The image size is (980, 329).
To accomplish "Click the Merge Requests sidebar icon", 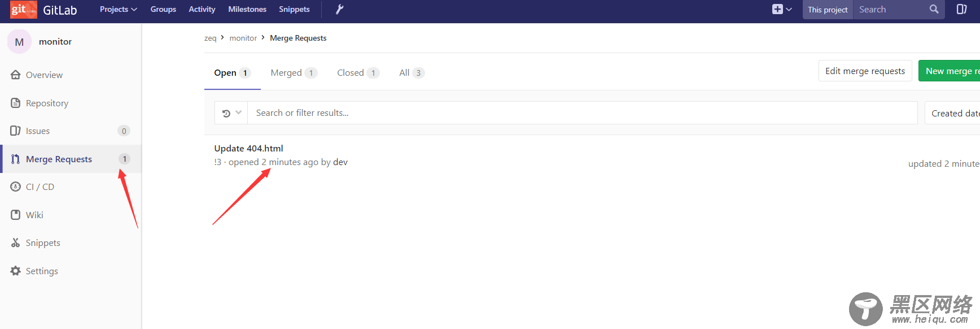I will (x=16, y=159).
